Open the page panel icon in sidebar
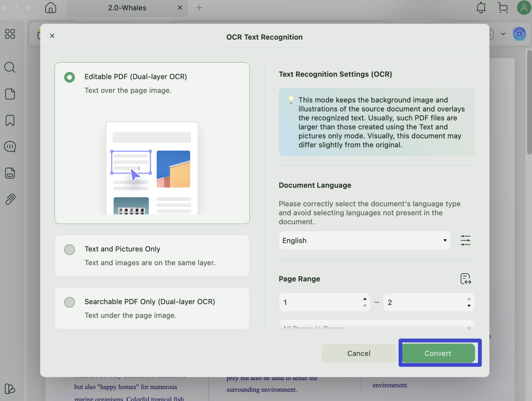Screen dimensions: 532x401 10,94
